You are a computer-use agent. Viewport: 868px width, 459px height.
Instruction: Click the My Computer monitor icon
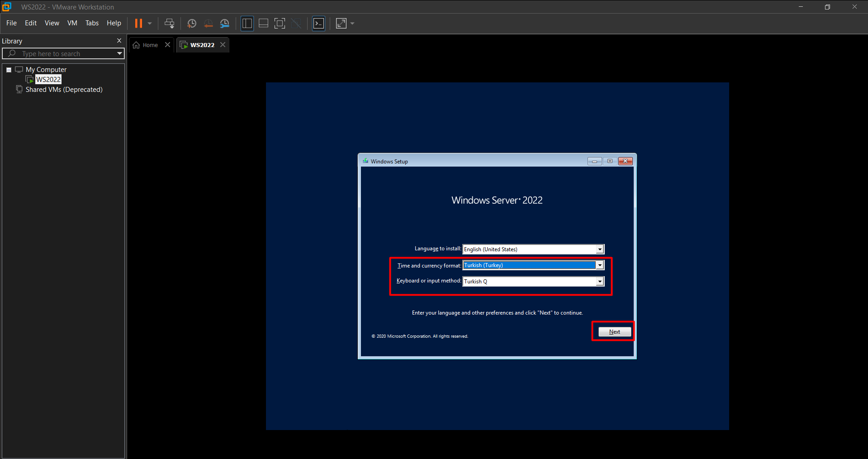coord(19,70)
